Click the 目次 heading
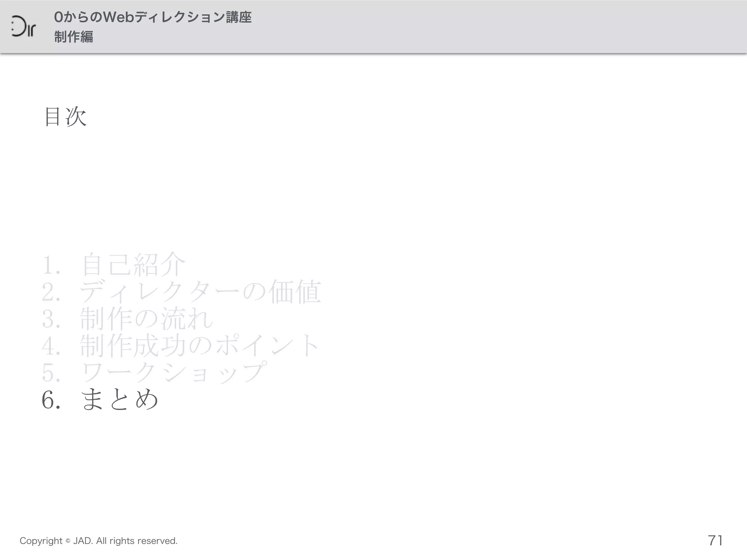Viewport: 747px width, 560px height. (65, 117)
